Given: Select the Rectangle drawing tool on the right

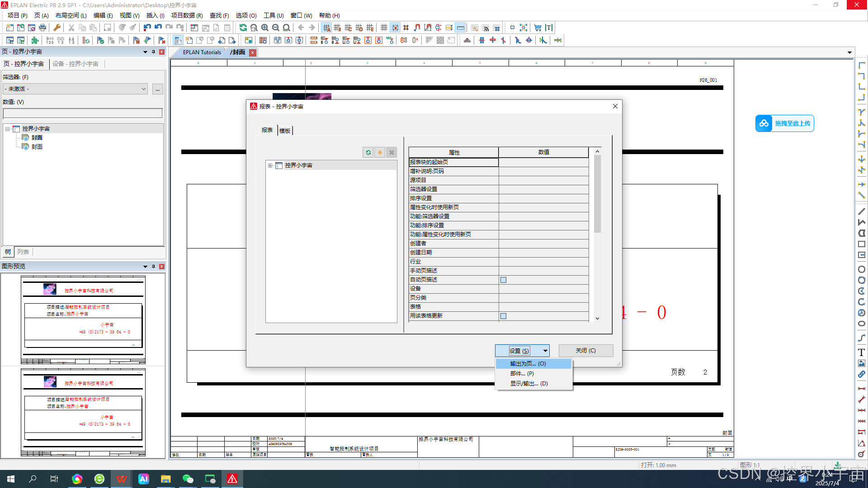Looking at the screenshot, I should 862,244.
